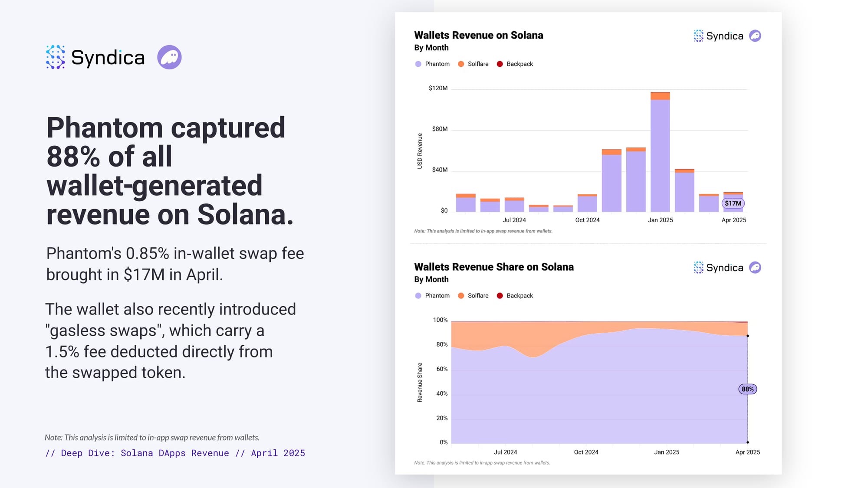
Task: Click the Deep Dive Solana DApps Revenue footer
Action: [175, 453]
